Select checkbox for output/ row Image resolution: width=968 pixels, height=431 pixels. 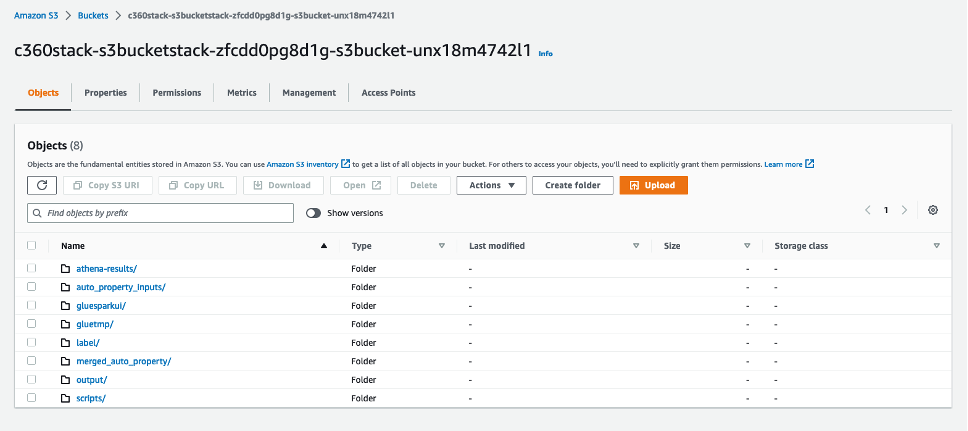(31, 379)
